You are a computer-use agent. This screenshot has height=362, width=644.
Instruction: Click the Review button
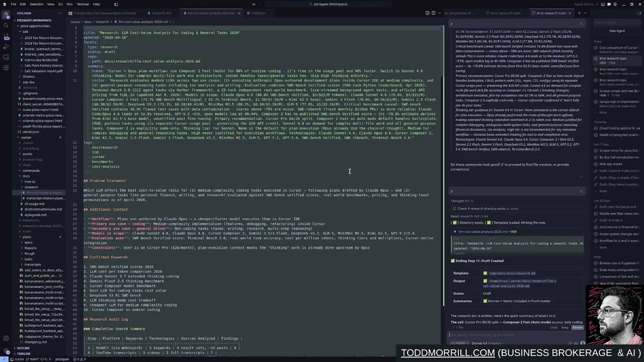[577, 327]
